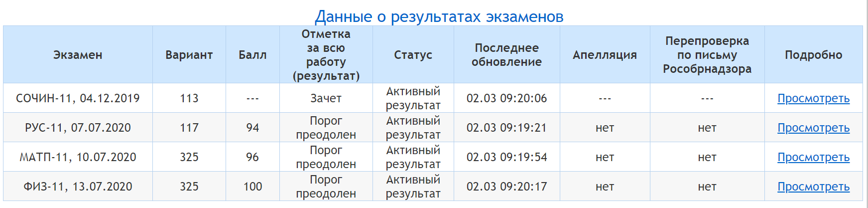Click the Статус column header
Viewport: 868px width, 208px height.
coord(413,55)
